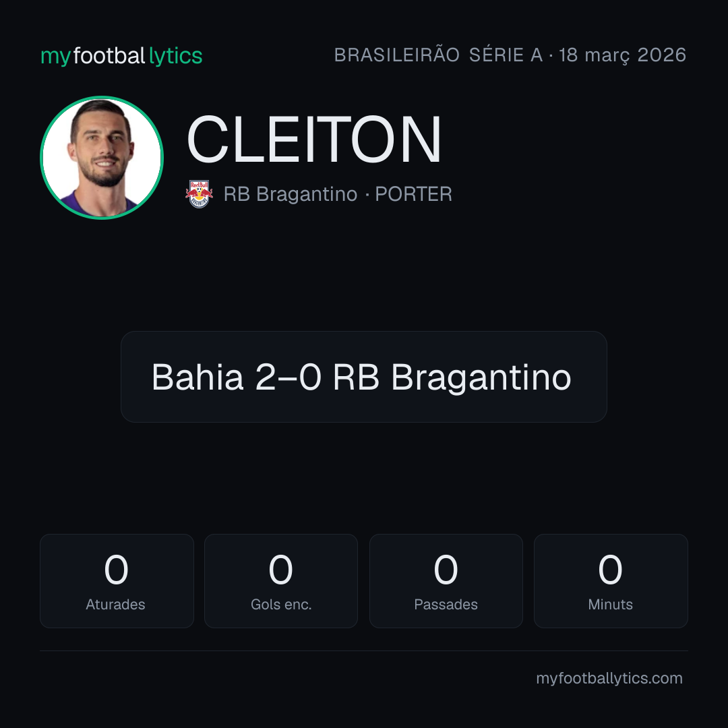The image size is (728, 728).
Task: Select the Aturades stat card
Action: click(117, 581)
